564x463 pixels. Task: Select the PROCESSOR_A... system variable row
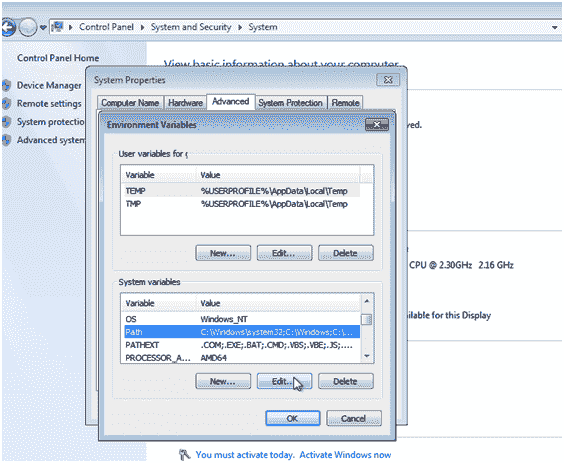(x=241, y=358)
